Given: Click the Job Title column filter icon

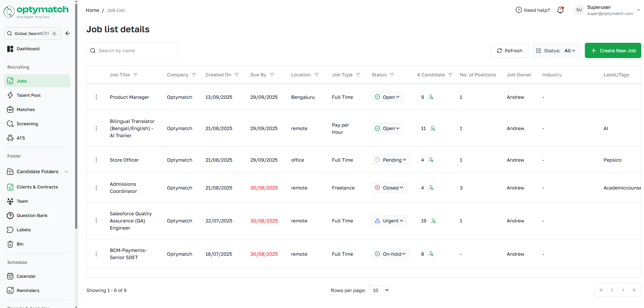Looking at the screenshot, I should (x=135, y=75).
